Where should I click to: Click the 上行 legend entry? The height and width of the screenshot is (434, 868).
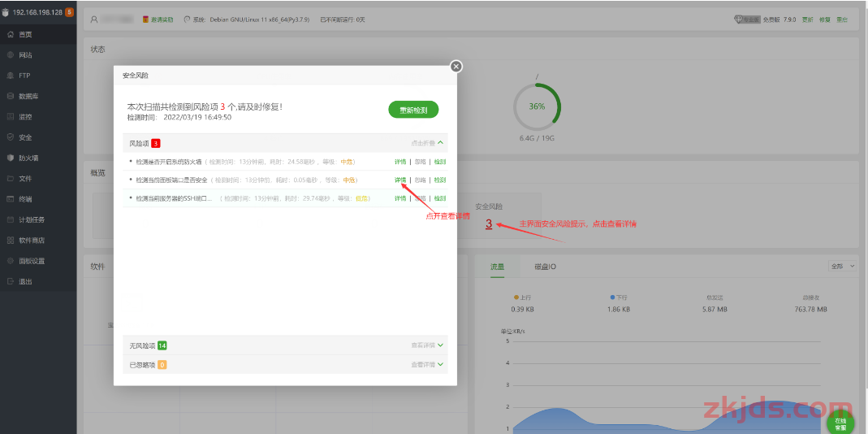[x=523, y=297]
